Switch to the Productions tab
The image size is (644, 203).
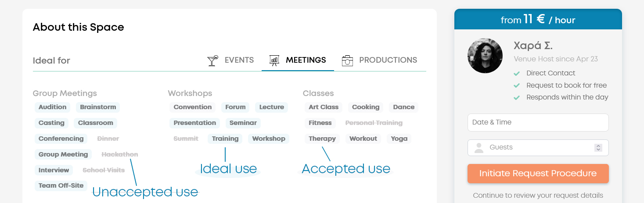[x=388, y=60]
